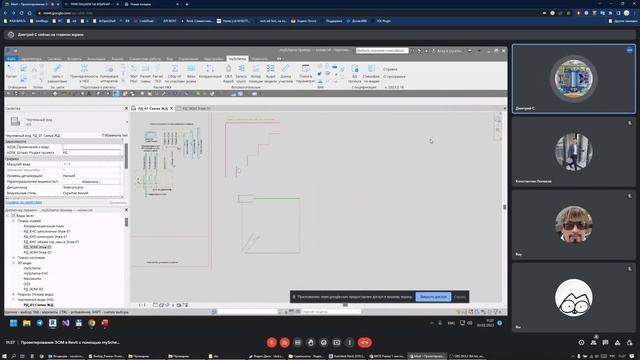Click Изменить тип in Properties panel

point(115,135)
